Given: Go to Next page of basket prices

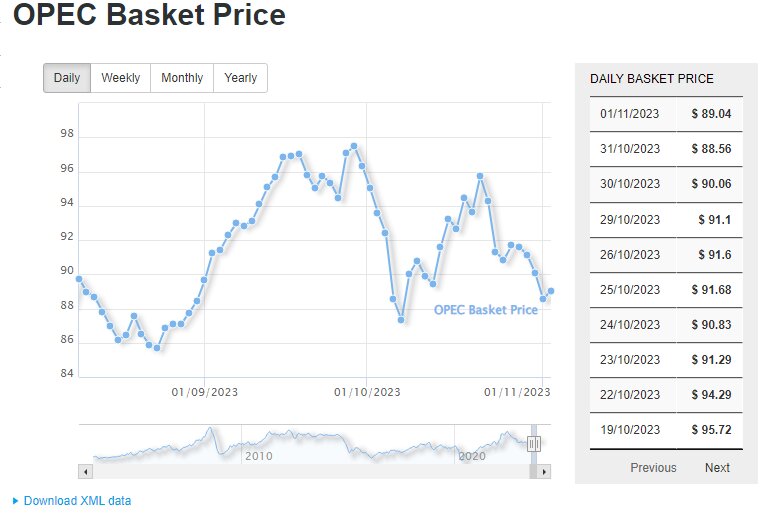Looking at the screenshot, I should pos(717,468).
